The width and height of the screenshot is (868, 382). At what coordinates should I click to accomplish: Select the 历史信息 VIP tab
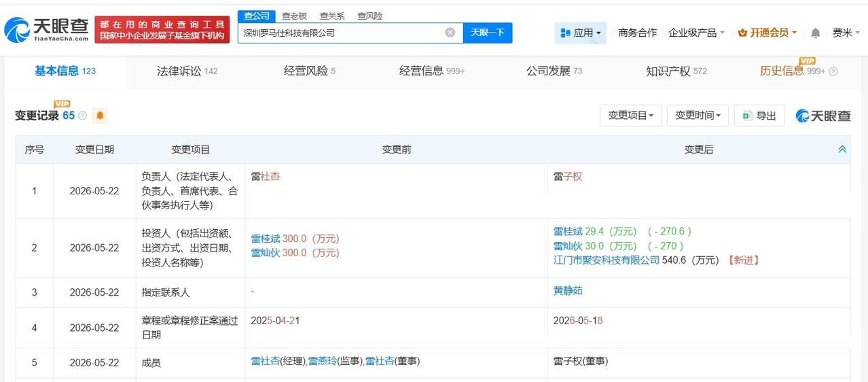pyautogui.click(x=792, y=71)
